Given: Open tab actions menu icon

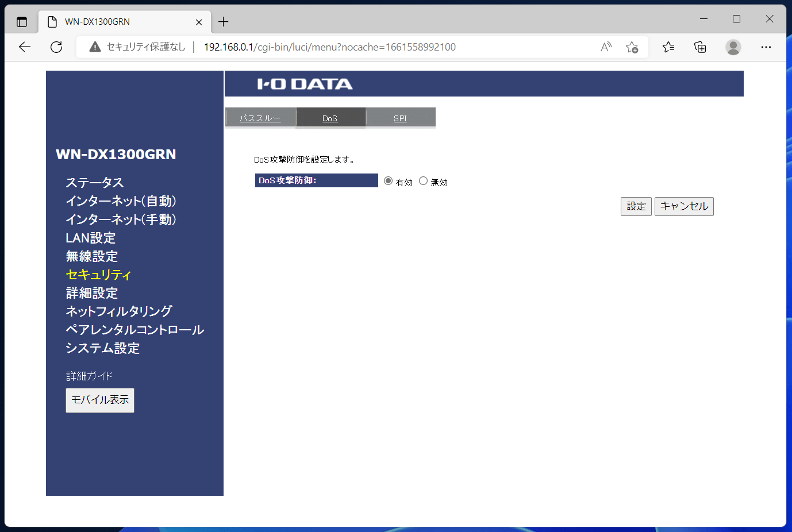Looking at the screenshot, I should (x=22, y=22).
